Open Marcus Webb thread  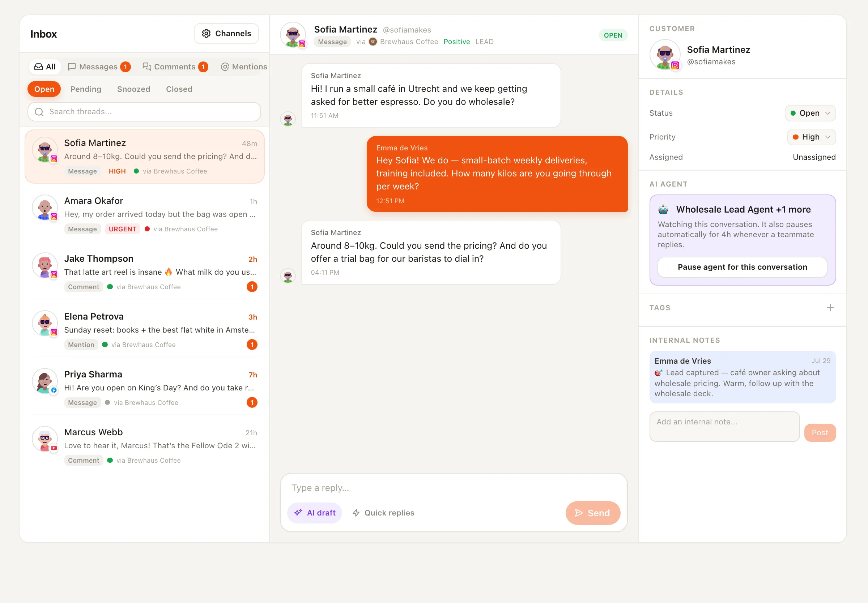pos(144,446)
